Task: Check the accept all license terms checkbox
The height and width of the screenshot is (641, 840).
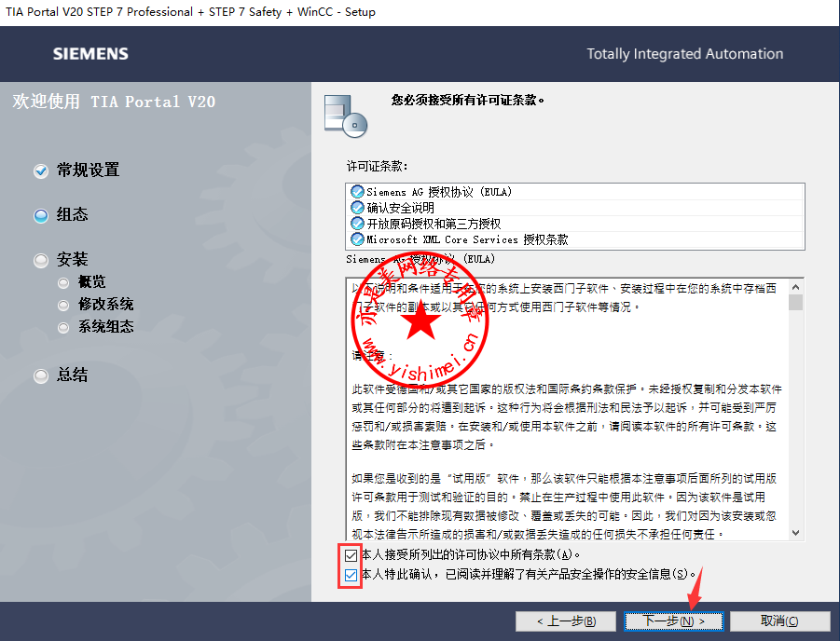Action: point(351,554)
